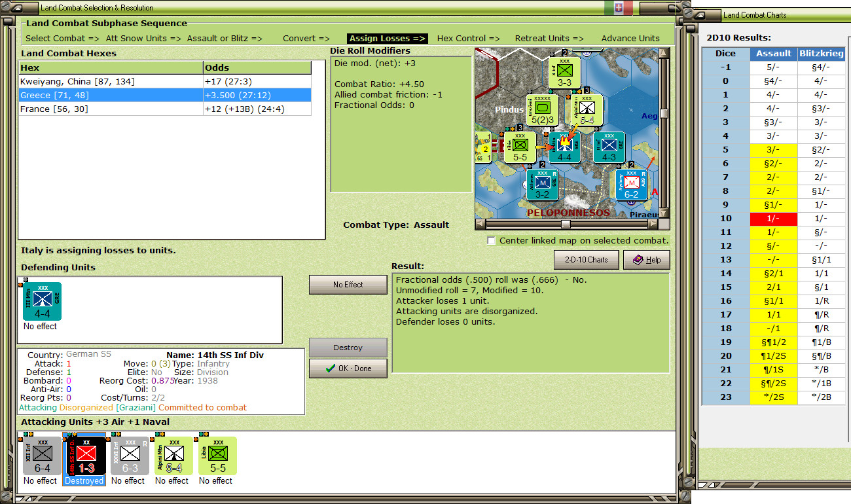The width and height of the screenshot is (851, 504).
Task: Select the XII Inf 6-4 attacking unit
Action: tap(42, 456)
